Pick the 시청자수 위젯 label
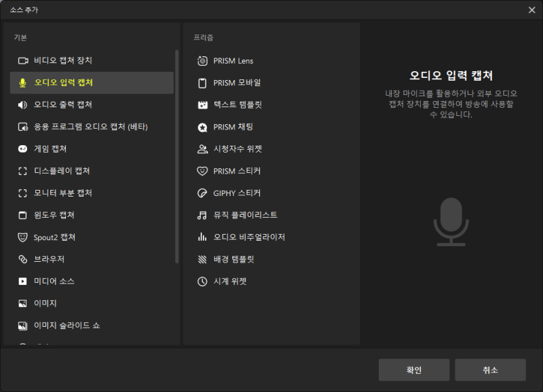Screen dimensions: 543x392 click(238, 149)
